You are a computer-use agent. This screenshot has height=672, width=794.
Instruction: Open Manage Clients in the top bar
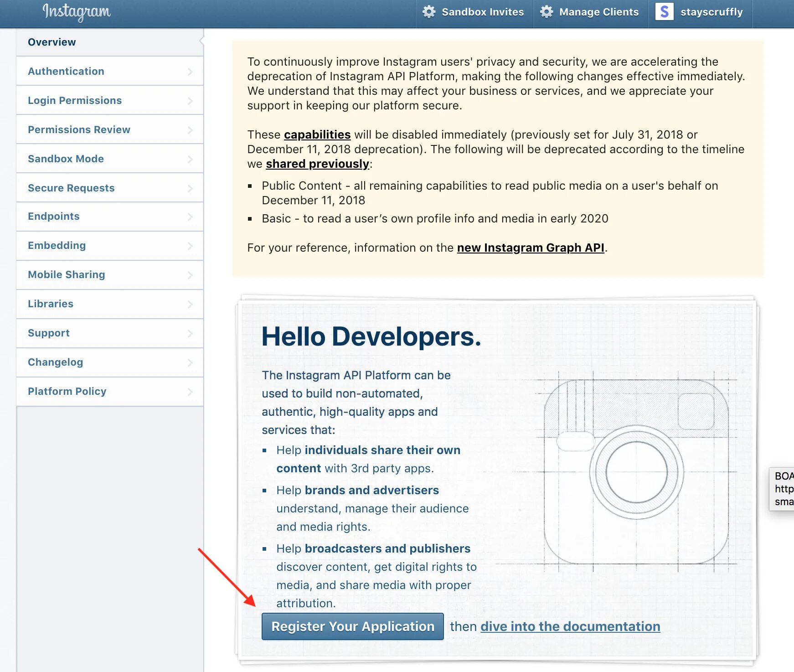click(x=591, y=12)
